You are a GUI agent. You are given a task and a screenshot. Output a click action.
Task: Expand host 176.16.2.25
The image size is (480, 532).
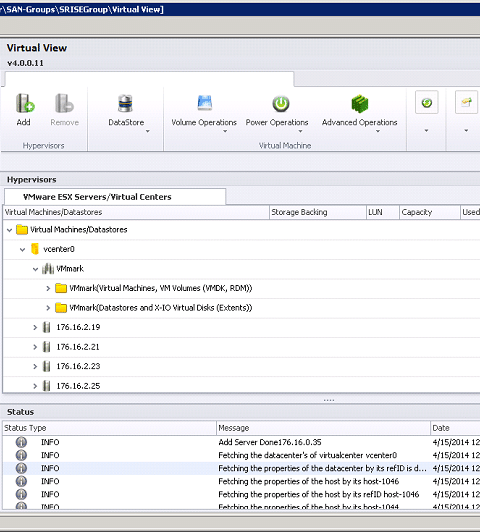click(x=35, y=386)
